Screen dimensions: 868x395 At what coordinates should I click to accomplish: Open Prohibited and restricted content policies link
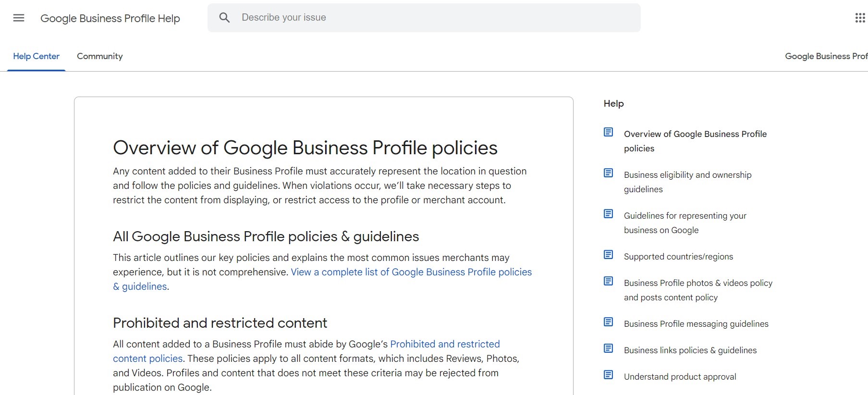click(306, 351)
